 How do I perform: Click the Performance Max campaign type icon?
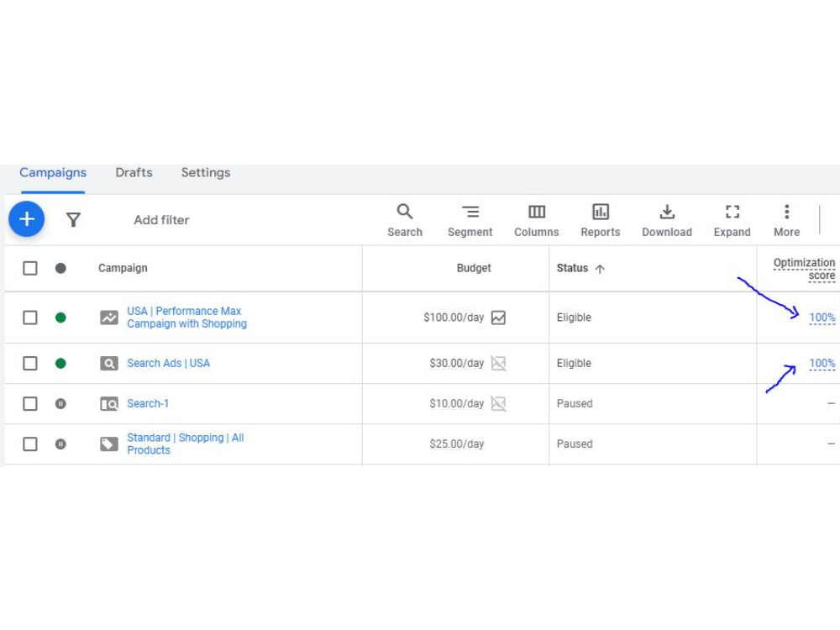click(x=109, y=318)
